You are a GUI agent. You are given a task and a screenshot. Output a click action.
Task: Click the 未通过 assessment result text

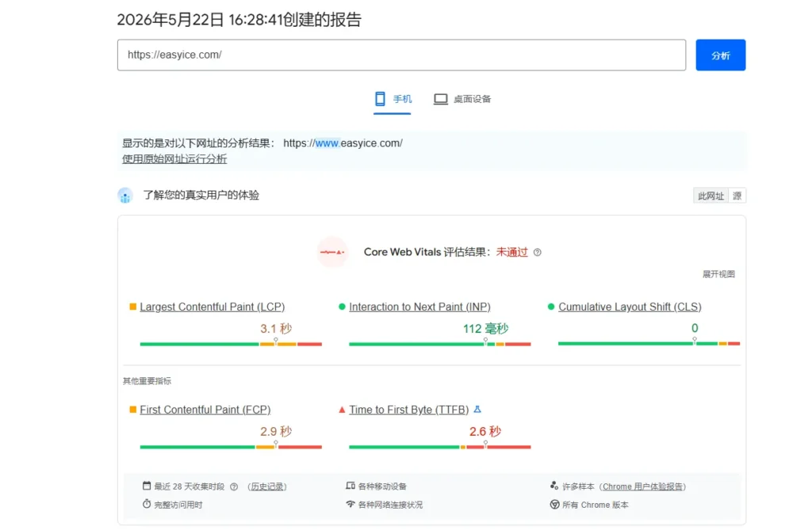coord(512,252)
